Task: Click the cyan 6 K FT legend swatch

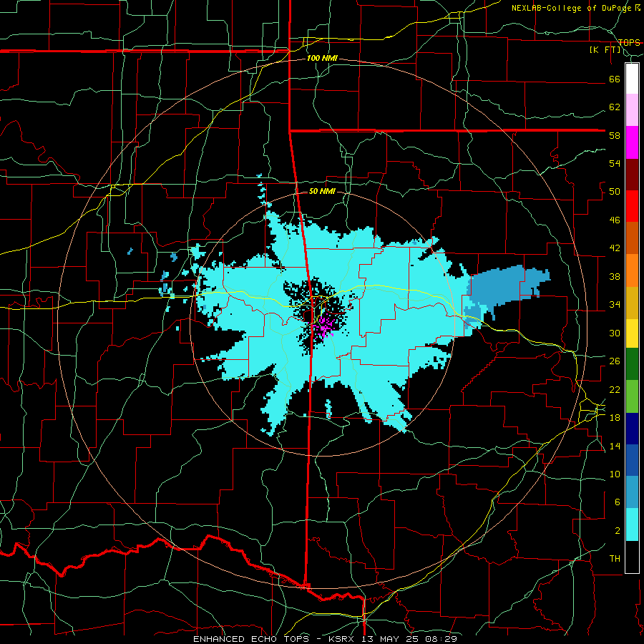Action: pyautogui.click(x=632, y=525)
